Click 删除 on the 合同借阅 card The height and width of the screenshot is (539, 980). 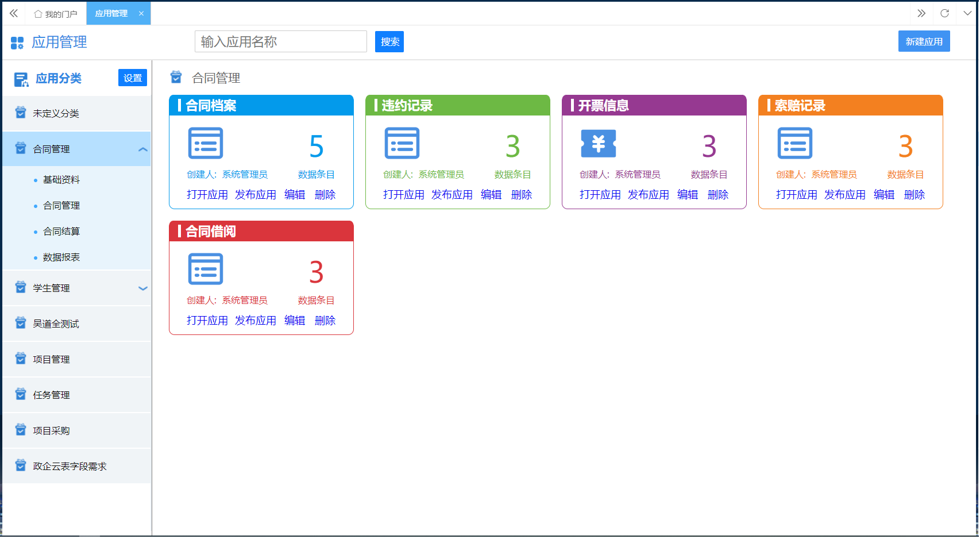coord(325,321)
